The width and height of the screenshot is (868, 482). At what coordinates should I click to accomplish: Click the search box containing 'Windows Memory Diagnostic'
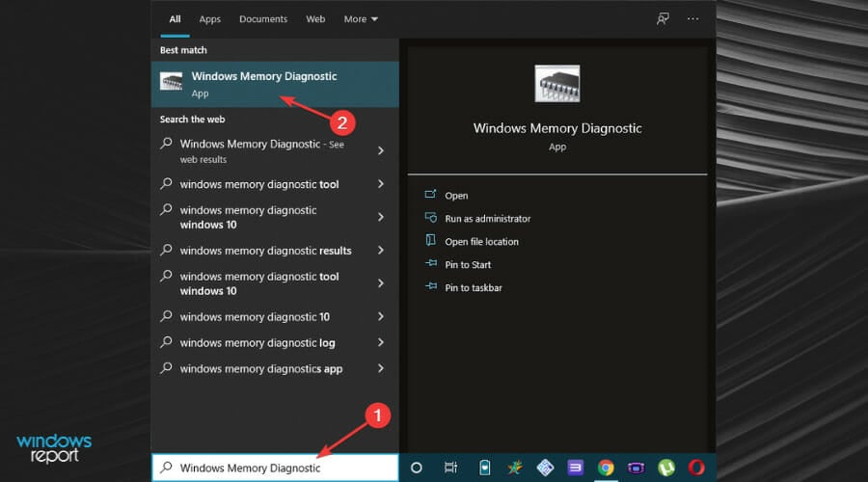(x=275, y=468)
